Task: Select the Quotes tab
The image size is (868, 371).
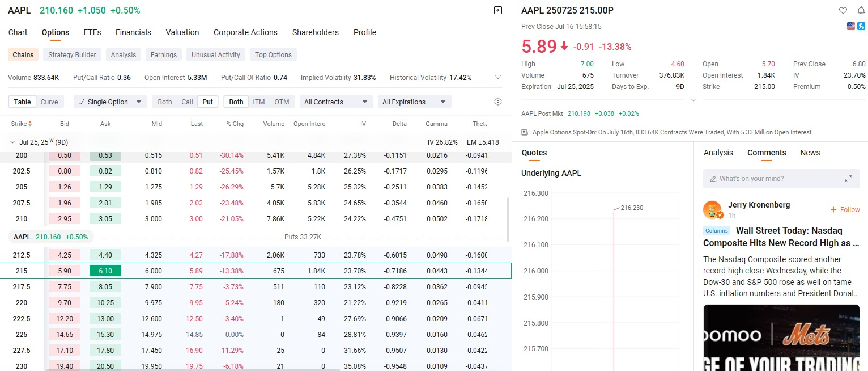Action: pos(534,153)
